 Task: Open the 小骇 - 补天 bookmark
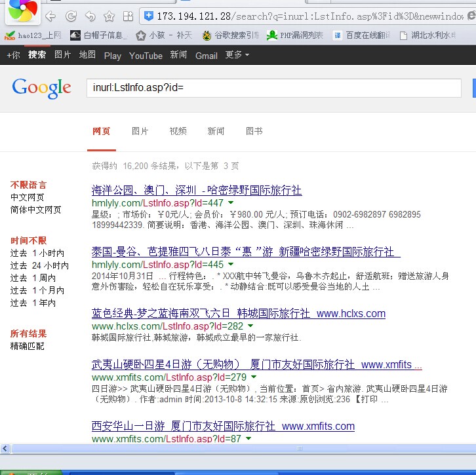(164, 35)
